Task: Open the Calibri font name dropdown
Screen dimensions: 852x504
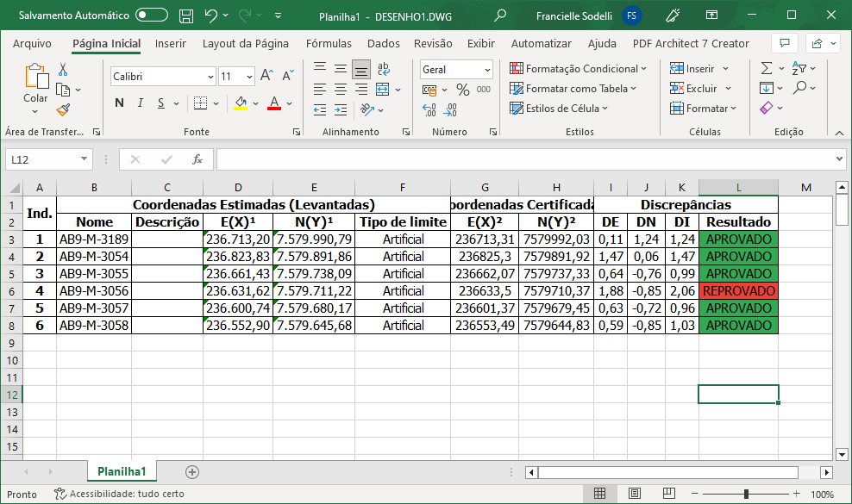Action: tap(210, 77)
